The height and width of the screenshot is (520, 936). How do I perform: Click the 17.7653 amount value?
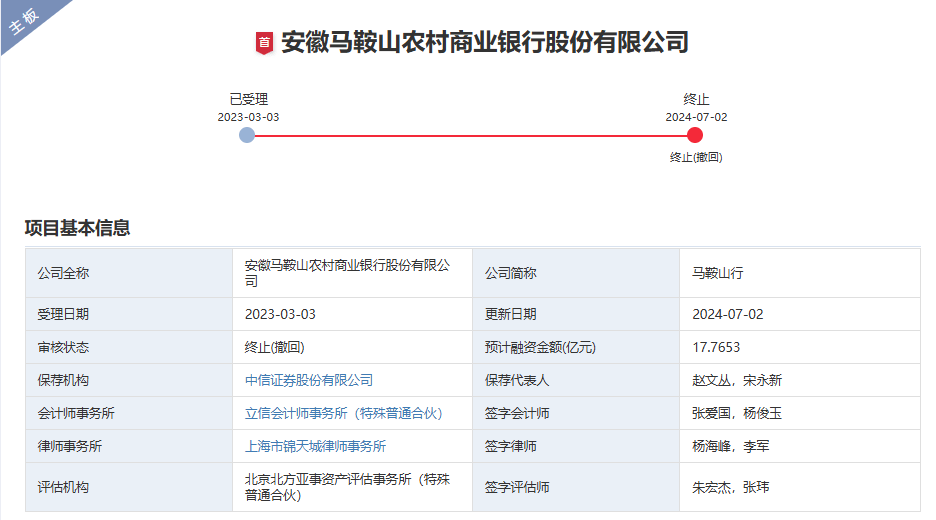[x=800, y=347]
